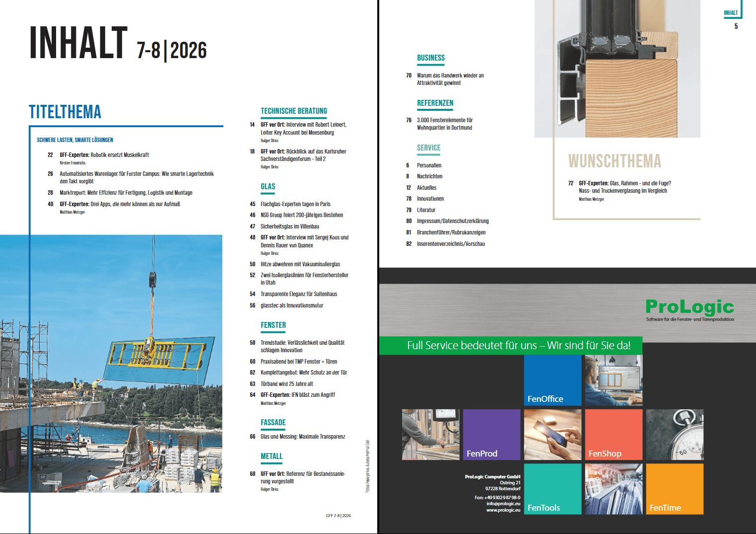Click the coral FenShop tile
This screenshot has width=756, height=534.
pos(614,435)
